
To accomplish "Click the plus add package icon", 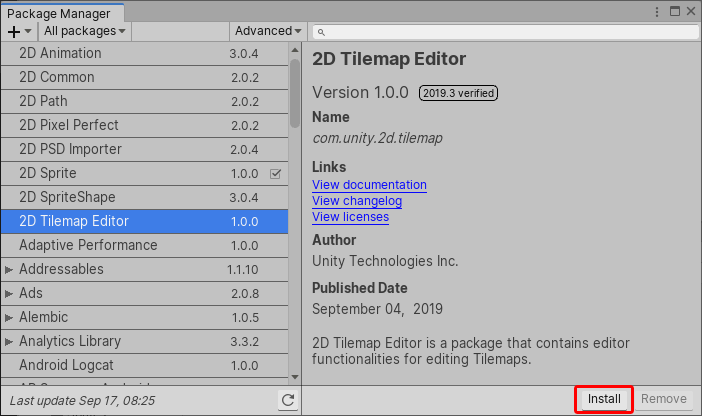I will (14, 31).
